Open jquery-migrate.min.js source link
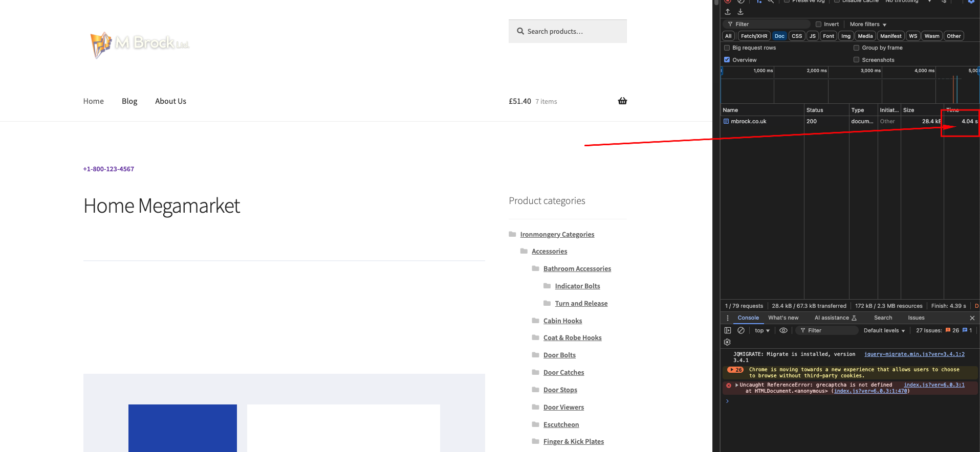 (x=914, y=354)
